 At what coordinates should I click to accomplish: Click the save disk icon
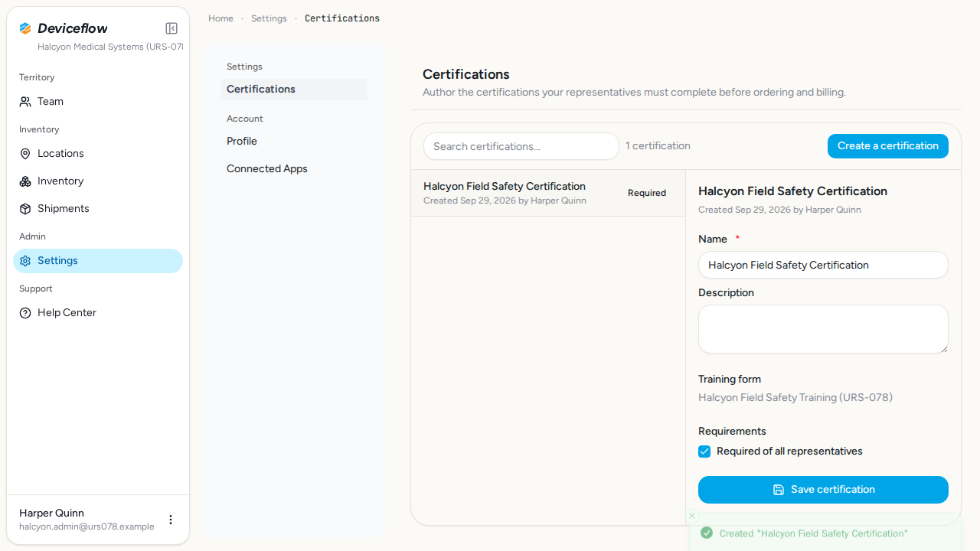(779, 490)
